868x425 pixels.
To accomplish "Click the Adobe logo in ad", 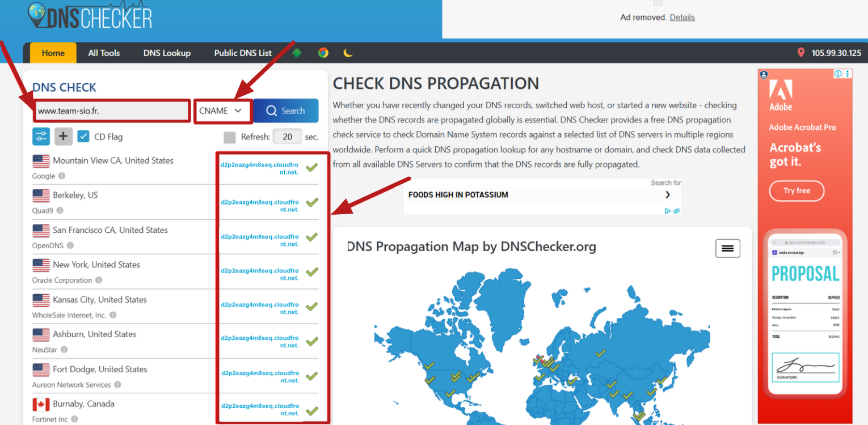I will [x=781, y=95].
